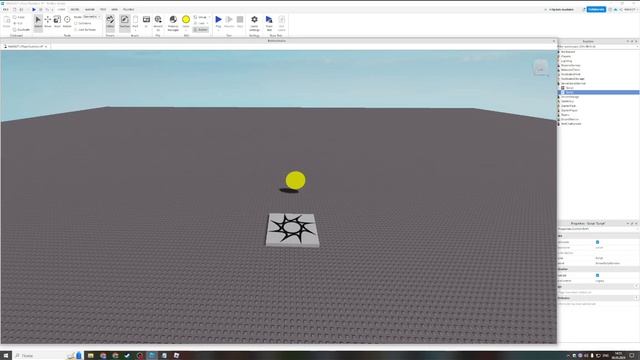This screenshot has width=640, height=360.
Task: Open the Mode Geometric dropdown
Action: click(91, 17)
